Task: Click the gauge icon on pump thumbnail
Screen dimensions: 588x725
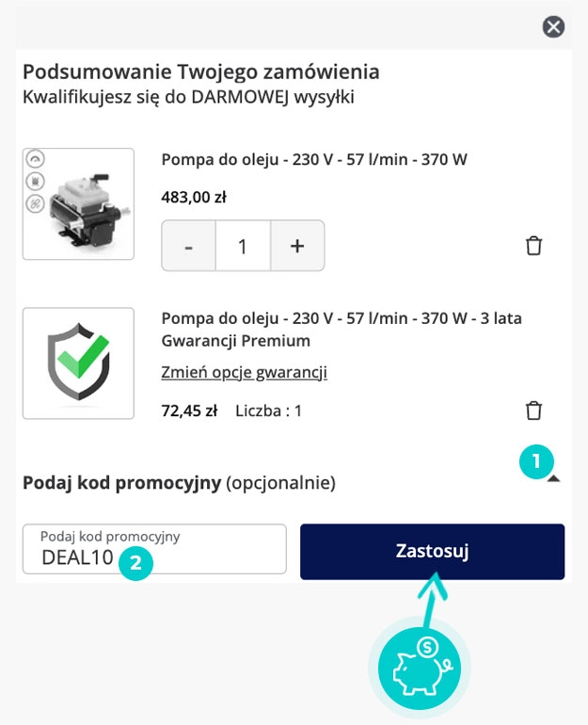Action: tap(35, 160)
